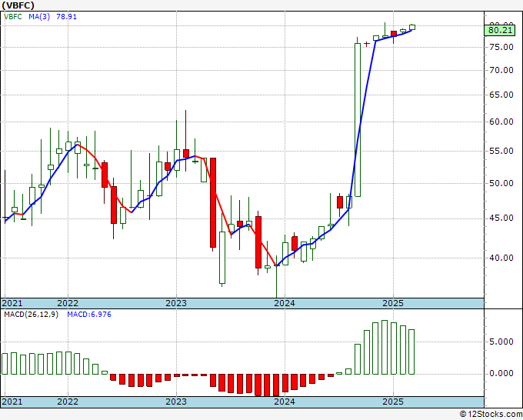The image size is (523, 420).
Task: Click the tallest green MACD histogram bar
Action: 385,347
